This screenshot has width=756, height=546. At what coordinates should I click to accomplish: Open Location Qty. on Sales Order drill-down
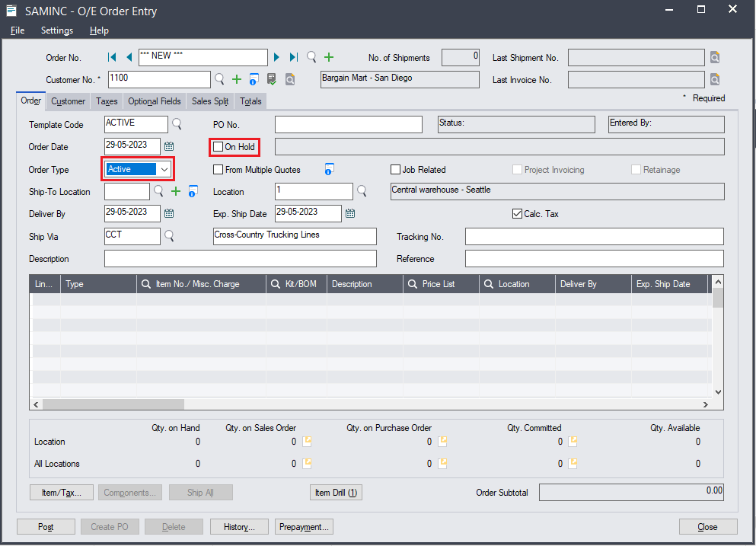307,442
